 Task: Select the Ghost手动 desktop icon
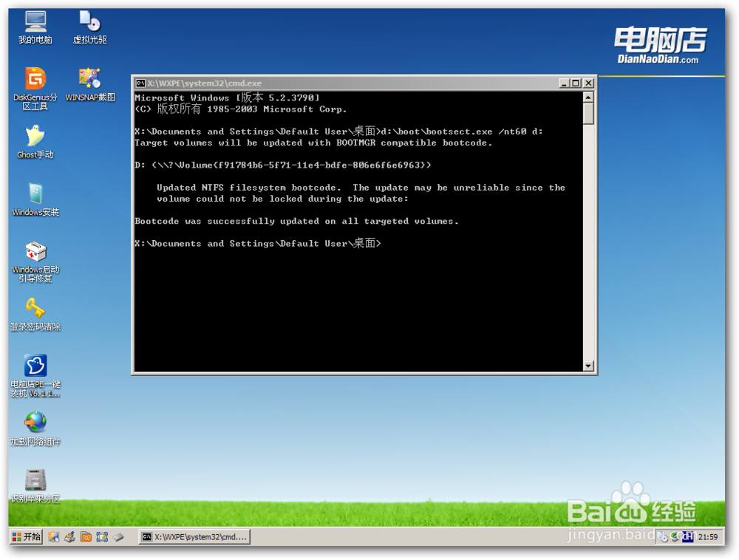click(35, 143)
